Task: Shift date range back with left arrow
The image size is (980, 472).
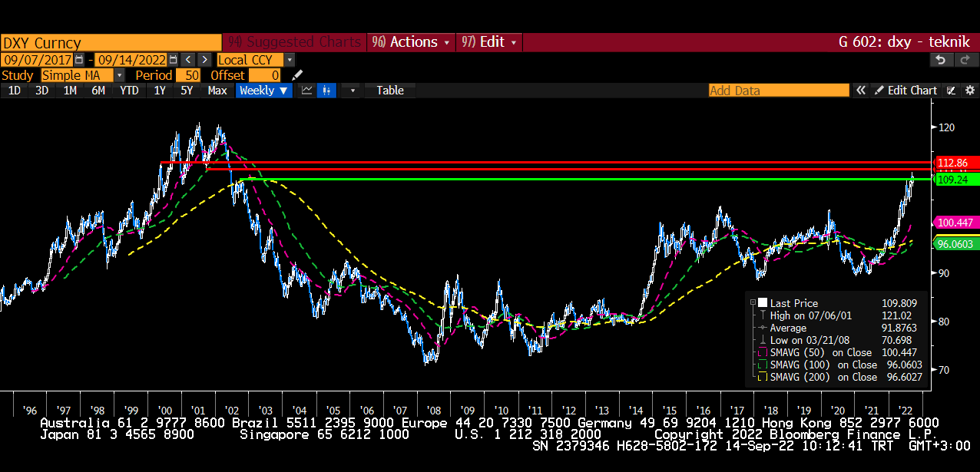Action: point(188,59)
